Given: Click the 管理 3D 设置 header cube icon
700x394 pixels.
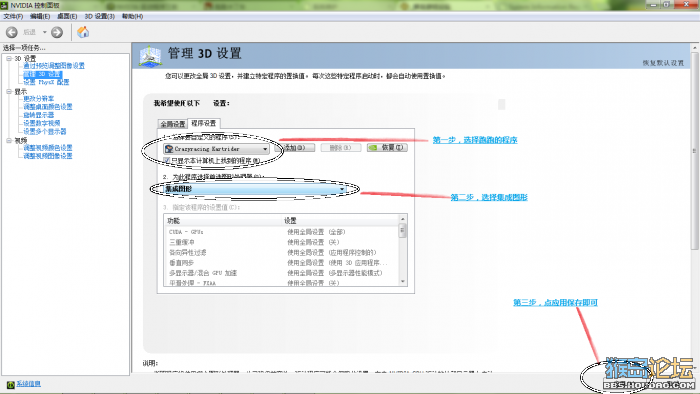Looking at the screenshot, I should pos(150,56).
